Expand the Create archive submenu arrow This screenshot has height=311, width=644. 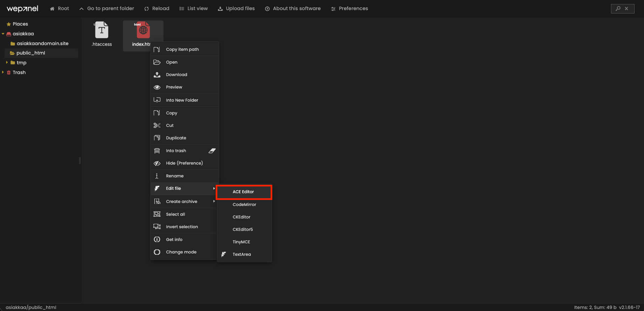point(214,202)
